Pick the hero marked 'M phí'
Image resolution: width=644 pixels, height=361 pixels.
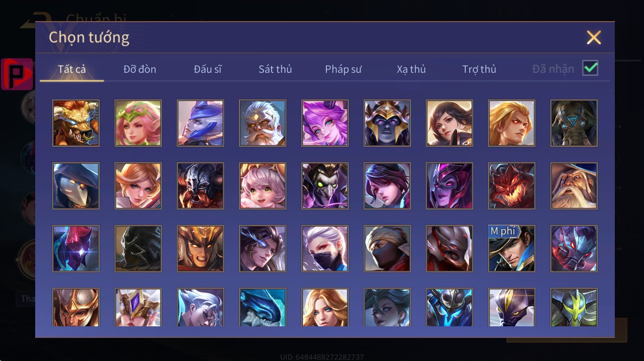[512, 249]
